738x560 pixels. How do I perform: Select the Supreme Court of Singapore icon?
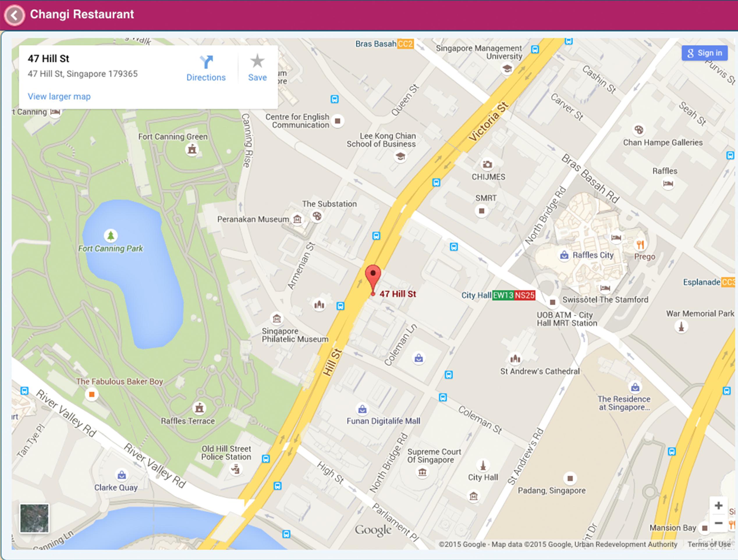[422, 472]
